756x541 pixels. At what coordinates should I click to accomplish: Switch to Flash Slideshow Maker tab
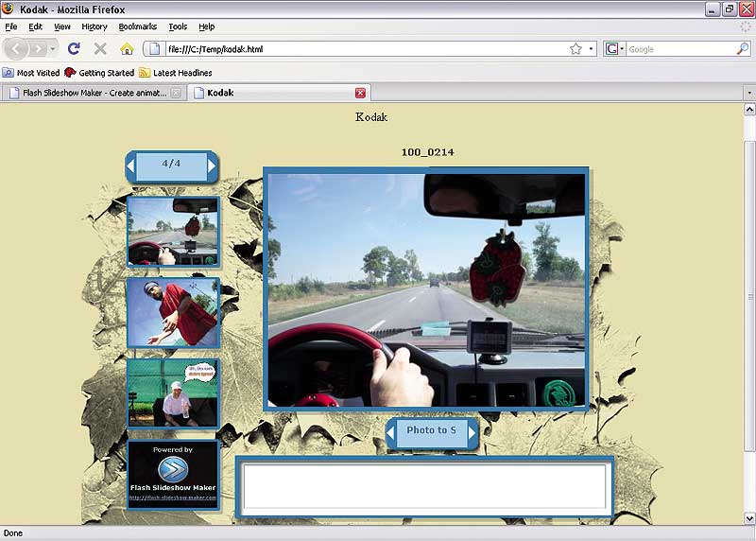(94, 93)
